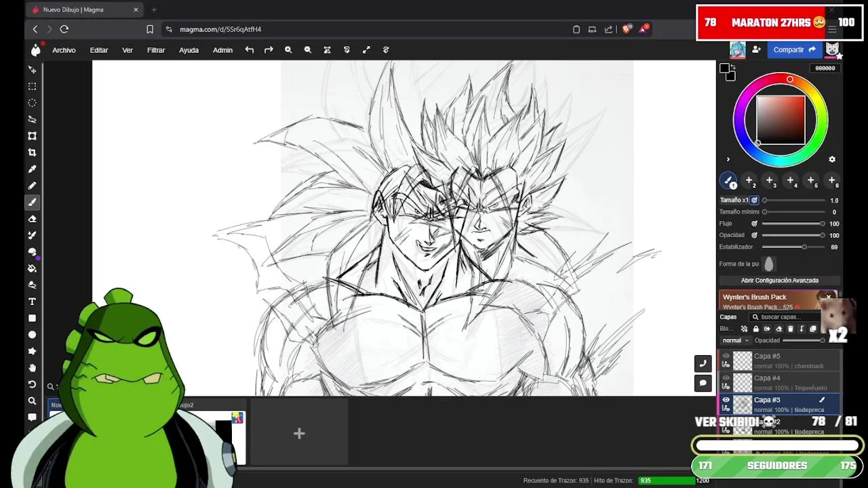
Task: Expand the color panel chevron
Action: tap(728, 159)
